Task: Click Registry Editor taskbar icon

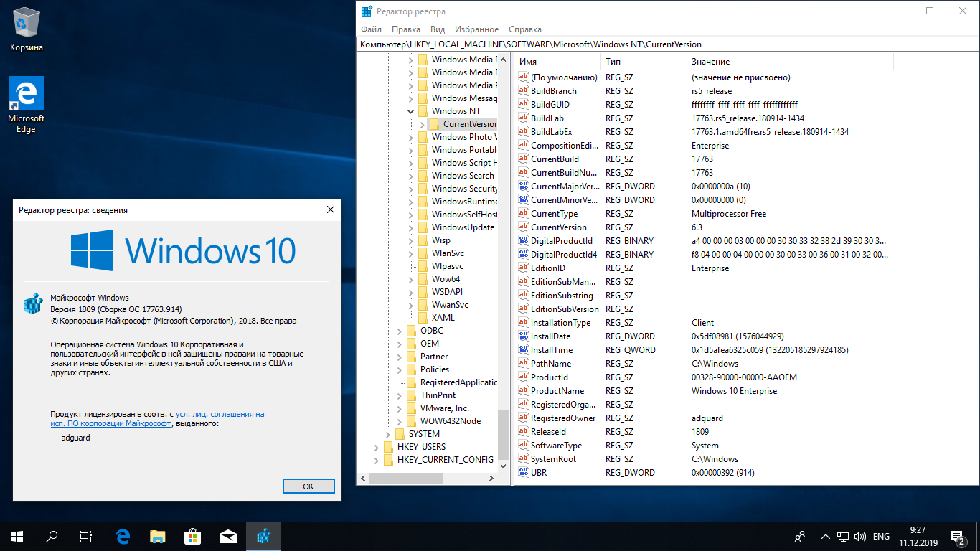Action: (263, 536)
